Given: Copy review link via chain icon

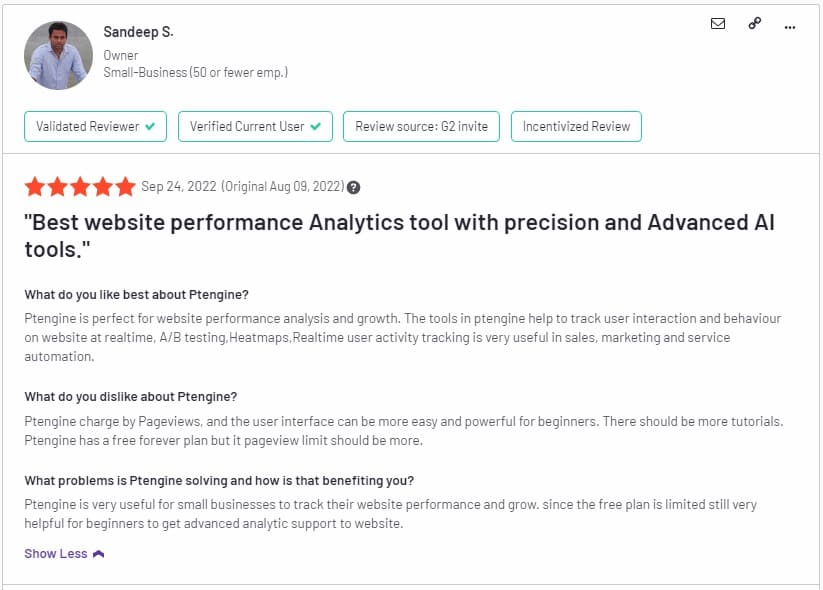Looking at the screenshot, I should coord(754,24).
